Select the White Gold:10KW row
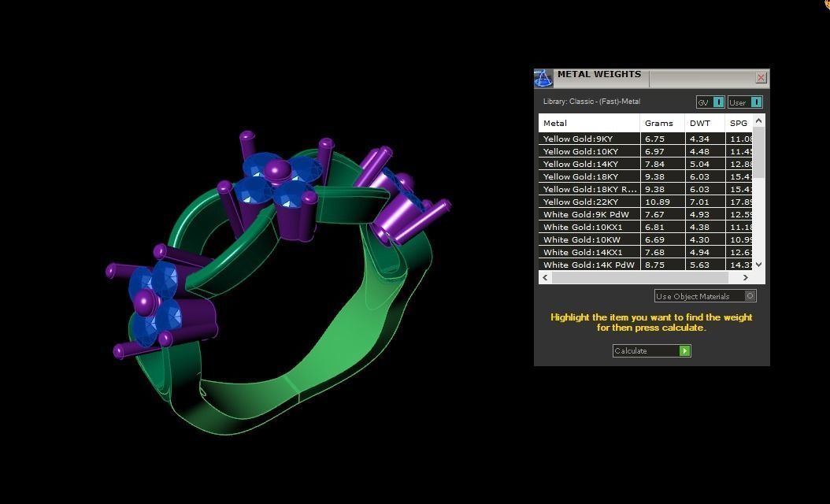830x504 pixels. [x=646, y=240]
